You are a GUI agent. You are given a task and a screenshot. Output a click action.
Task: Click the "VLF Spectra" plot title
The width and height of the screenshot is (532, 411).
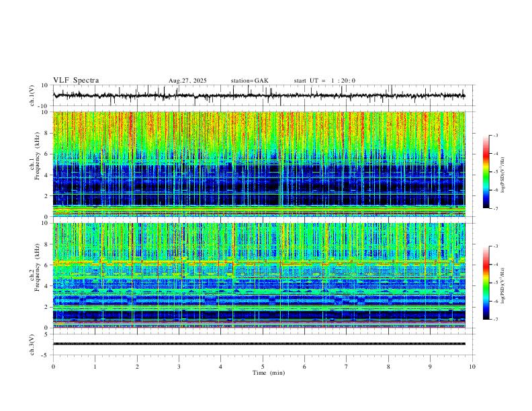tap(76, 81)
